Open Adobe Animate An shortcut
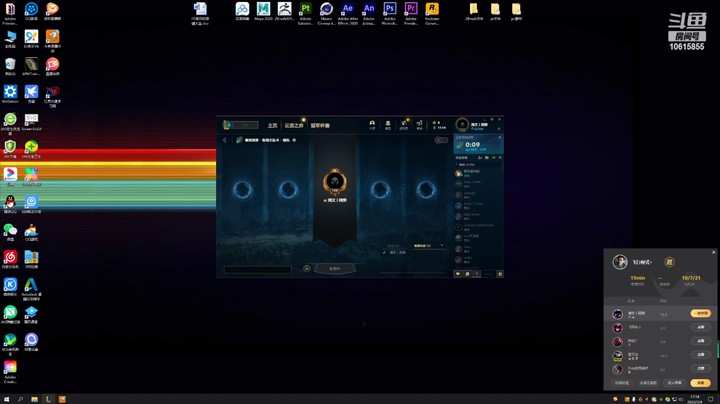The image size is (720, 404). coord(369,13)
